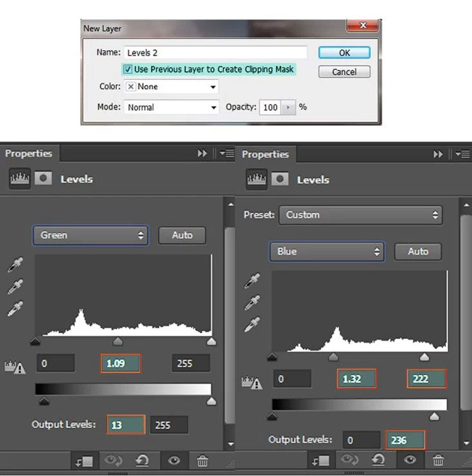The image size is (472, 476).
Task: Toggle layer visibility eye in Green panel
Action: pyautogui.click(x=174, y=461)
